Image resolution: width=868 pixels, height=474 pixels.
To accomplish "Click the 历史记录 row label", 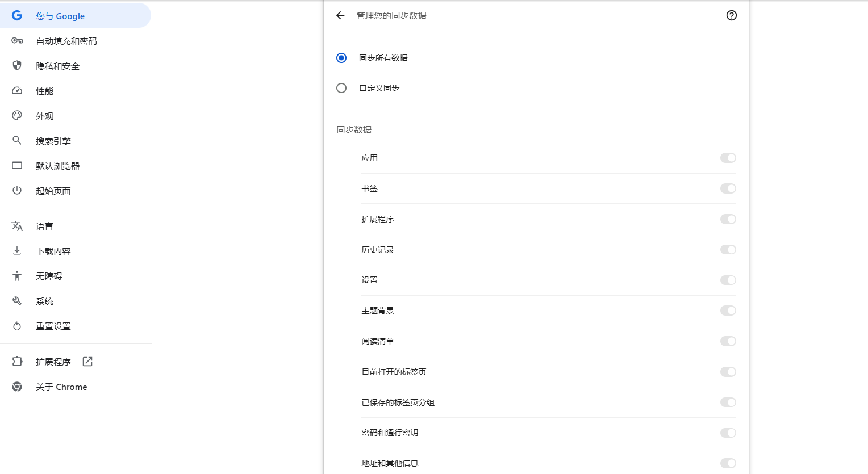I will pos(378,250).
